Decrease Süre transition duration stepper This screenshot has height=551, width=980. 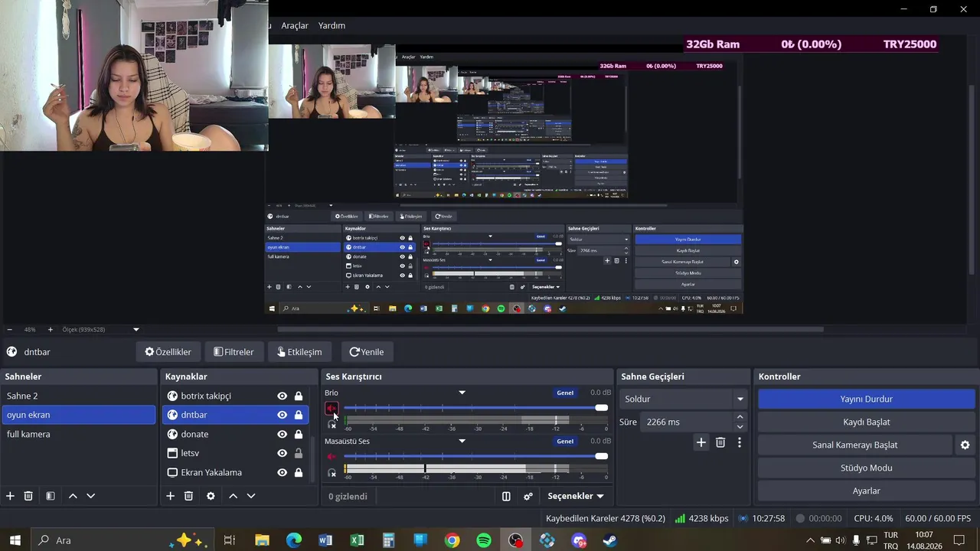740,426
